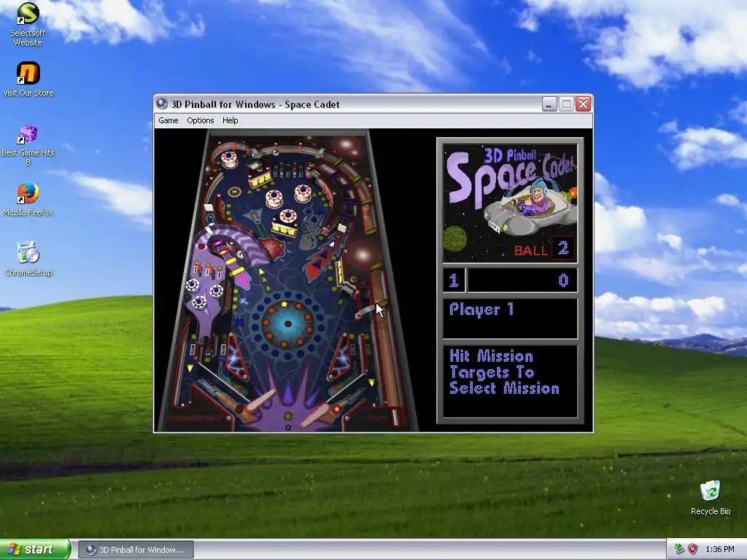Click the player score showing 0
The height and width of the screenshot is (560, 747).
[x=563, y=280]
